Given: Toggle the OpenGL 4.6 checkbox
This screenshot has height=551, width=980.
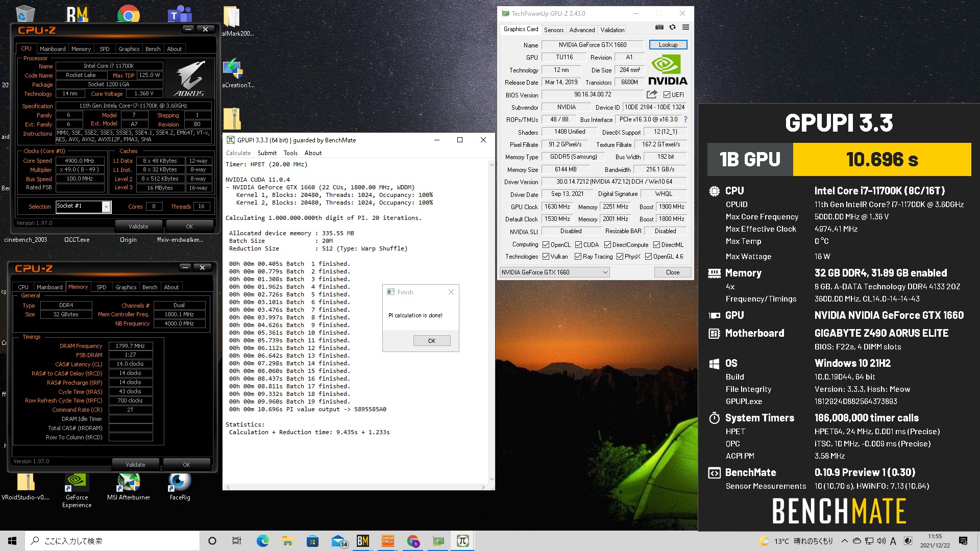Looking at the screenshot, I should click(x=648, y=257).
